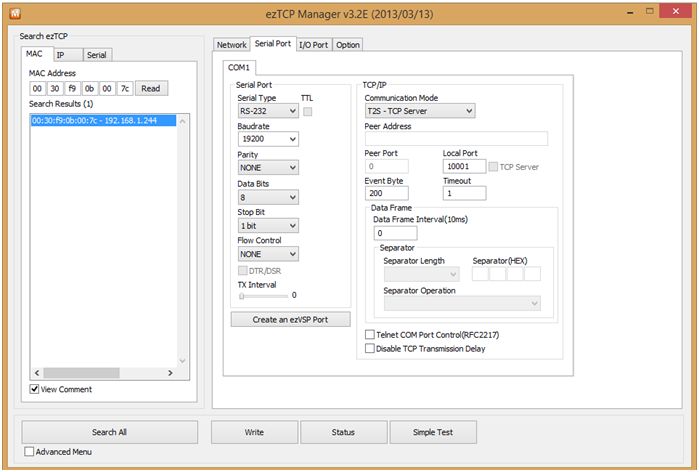Click the Search All button
This screenshot has height=472, width=699.
click(110, 432)
